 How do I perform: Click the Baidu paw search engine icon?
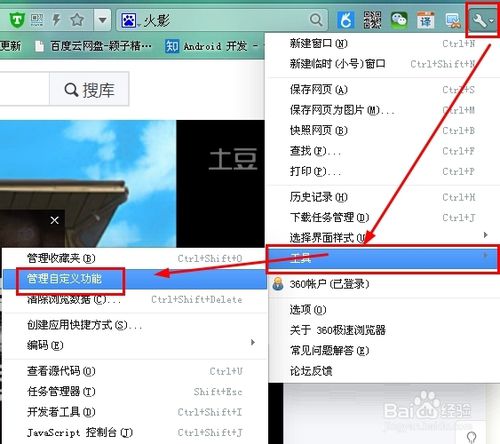[x=129, y=21]
